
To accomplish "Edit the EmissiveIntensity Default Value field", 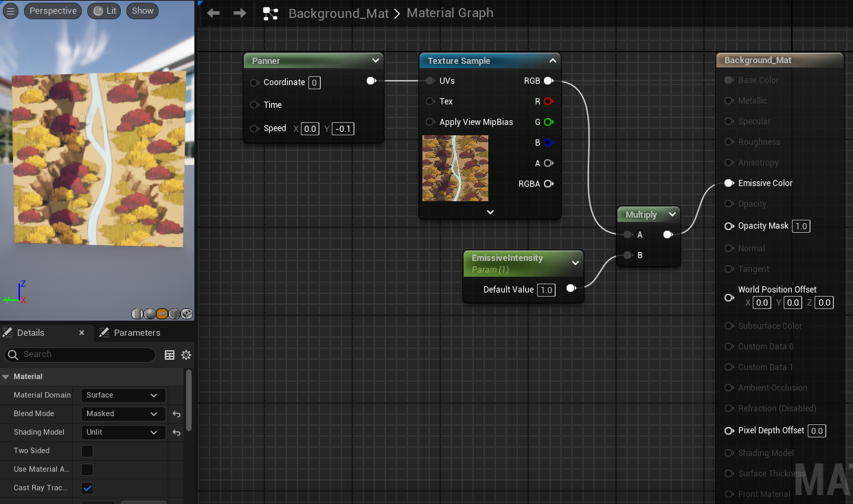I will pos(546,290).
